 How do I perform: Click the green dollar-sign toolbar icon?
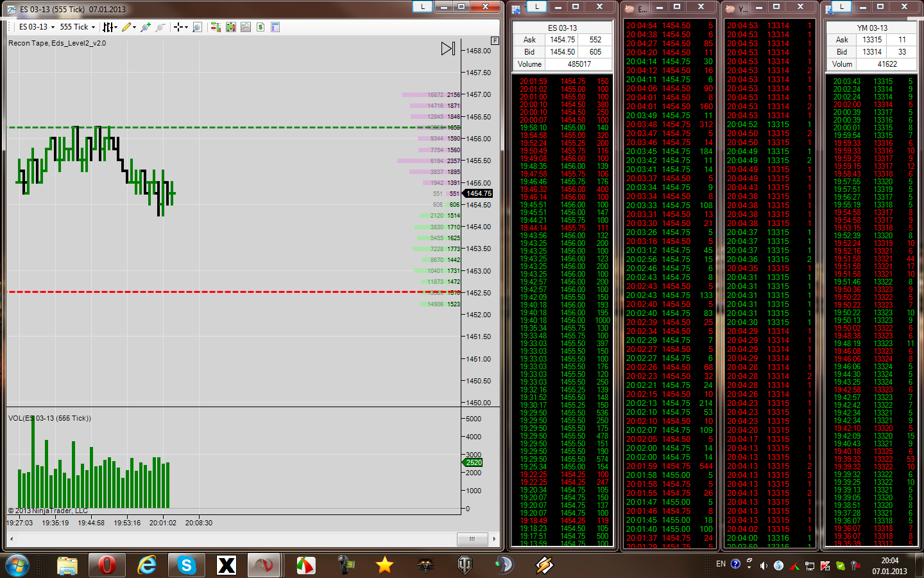(261, 27)
